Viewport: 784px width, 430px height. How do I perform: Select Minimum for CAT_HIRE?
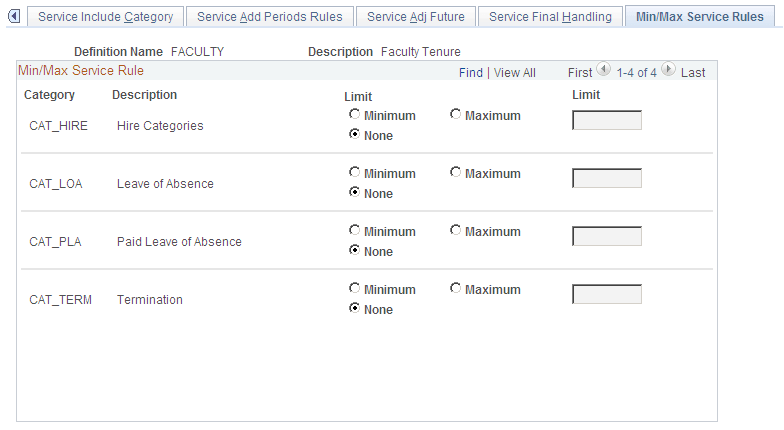pyautogui.click(x=354, y=114)
